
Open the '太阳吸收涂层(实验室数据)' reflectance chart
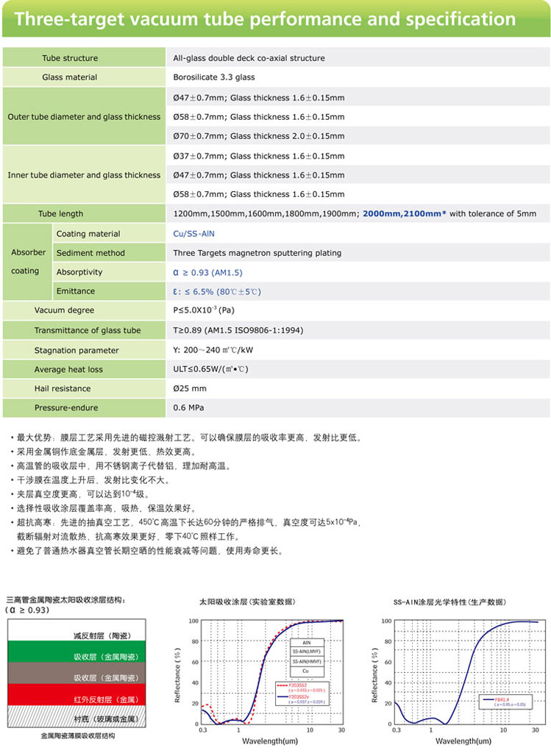(272, 672)
